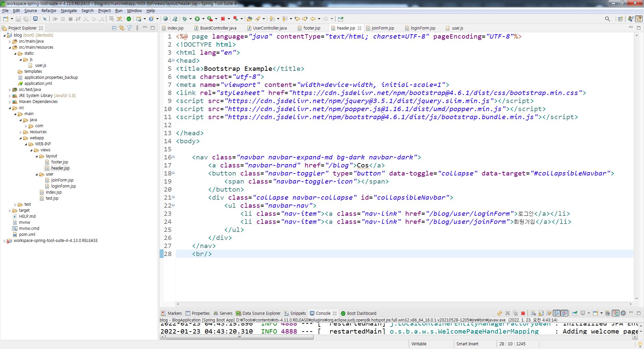Go to Last Edit Location
The image size is (644, 349).
click(x=297, y=19)
